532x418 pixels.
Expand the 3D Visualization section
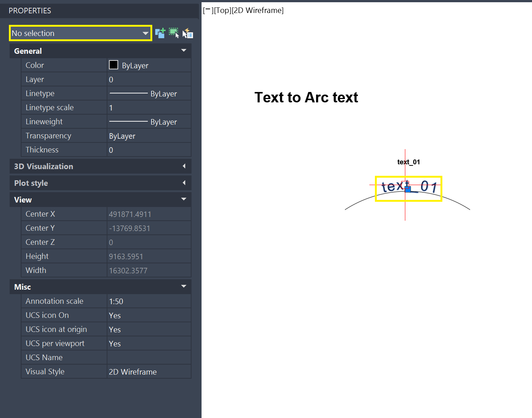184,166
